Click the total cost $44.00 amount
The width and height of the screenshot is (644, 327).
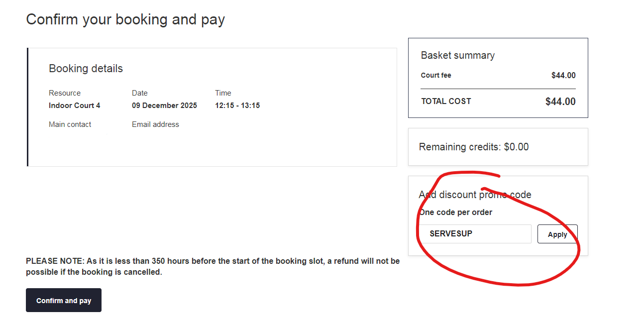[560, 102]
